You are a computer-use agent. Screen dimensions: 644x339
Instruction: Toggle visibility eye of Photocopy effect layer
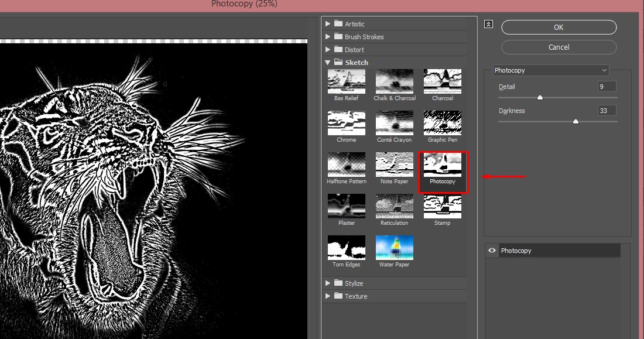[x=492, y=250]
